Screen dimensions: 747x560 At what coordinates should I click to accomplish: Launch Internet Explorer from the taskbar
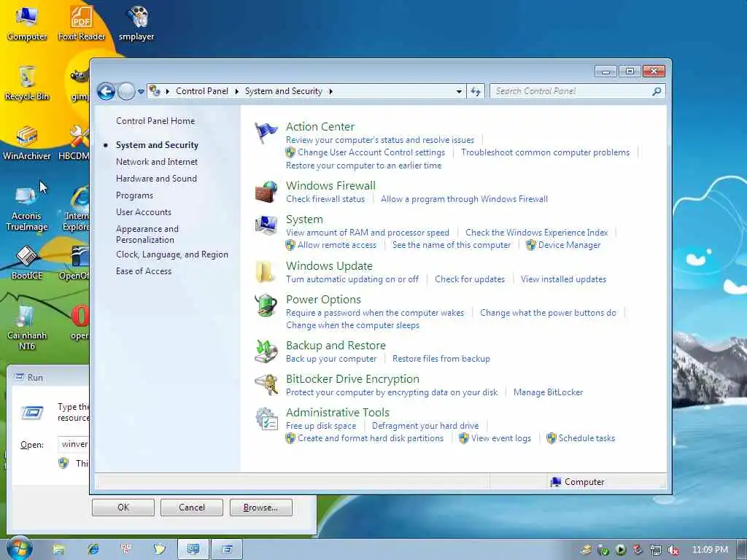click(93, 550)
